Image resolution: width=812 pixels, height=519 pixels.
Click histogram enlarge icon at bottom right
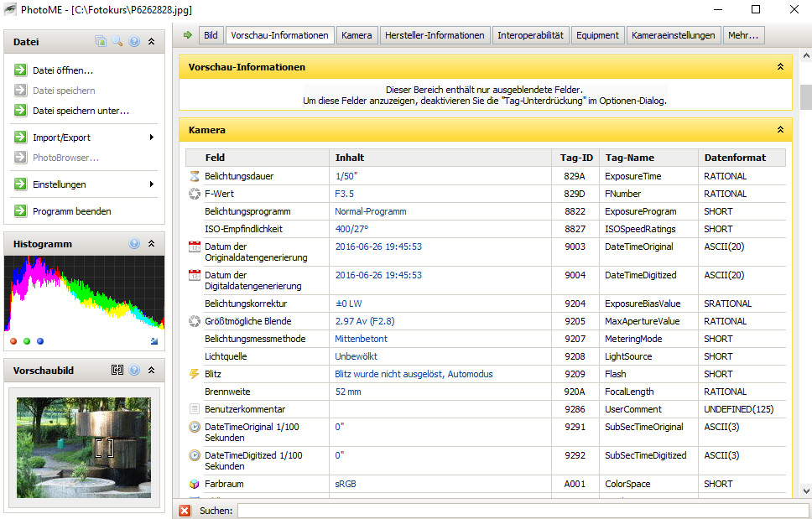[x=154, y=341]
